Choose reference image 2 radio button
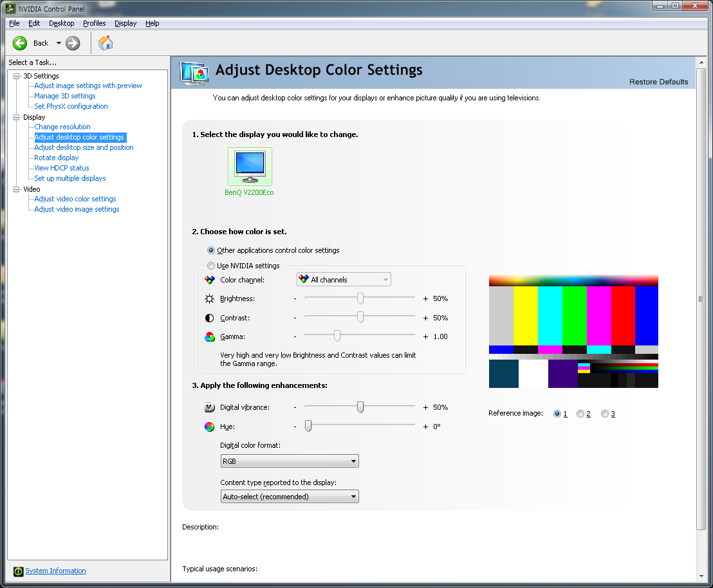Screen dimensions: 713x588 coord(580,414)
